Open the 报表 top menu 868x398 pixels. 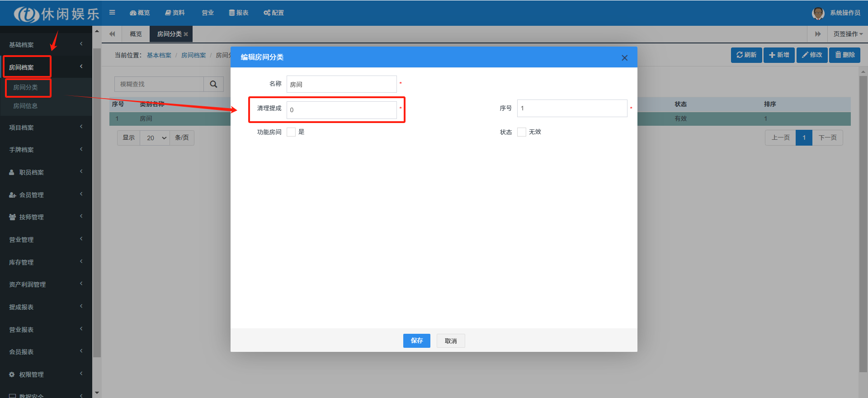239,13
